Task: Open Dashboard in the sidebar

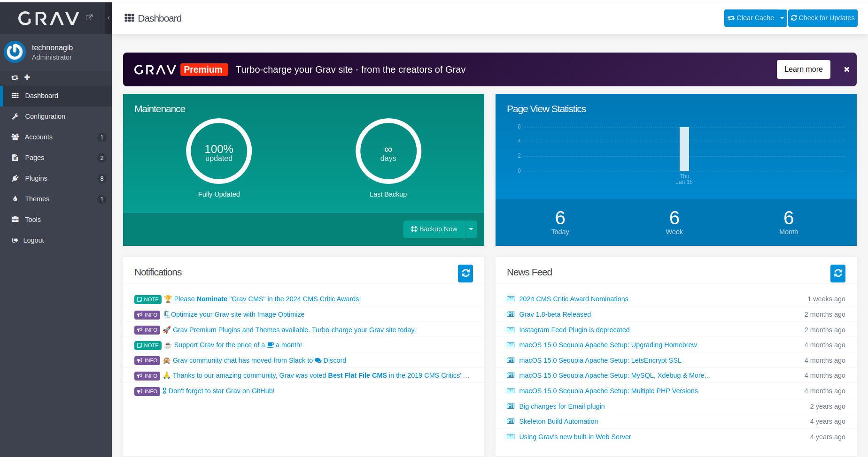Action: coord(56,96)
